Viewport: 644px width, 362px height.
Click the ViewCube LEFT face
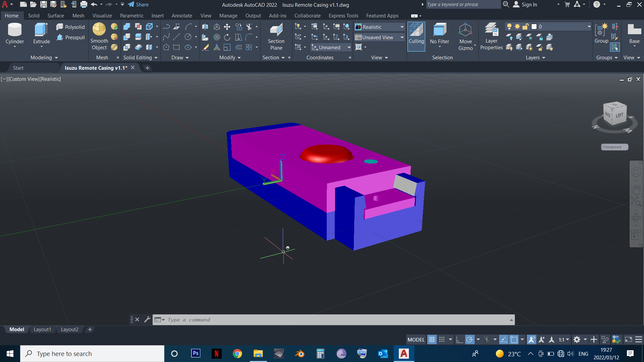(620, 115)
